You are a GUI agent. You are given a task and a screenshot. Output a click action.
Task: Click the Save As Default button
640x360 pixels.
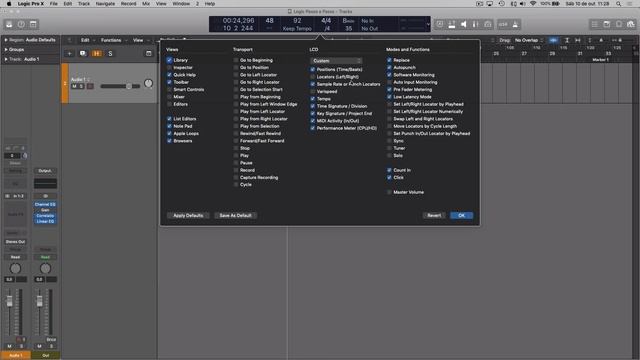[236, 216]
